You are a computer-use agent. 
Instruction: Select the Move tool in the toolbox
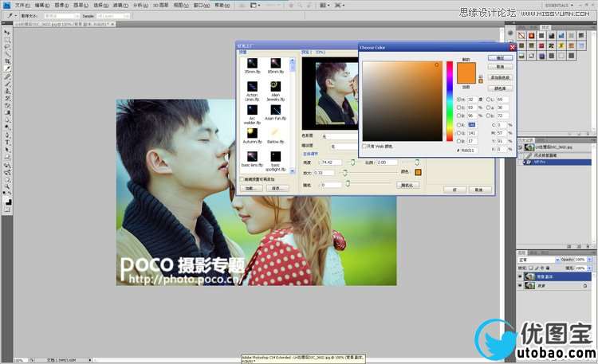point(7,33)
